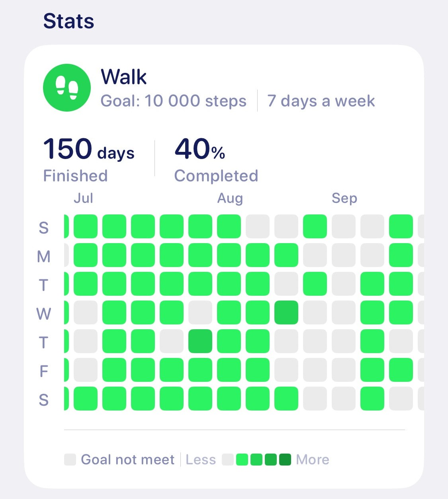Tap the "Goal: 10 000 steps" text
448x499 pixels.
coord(174,101)
